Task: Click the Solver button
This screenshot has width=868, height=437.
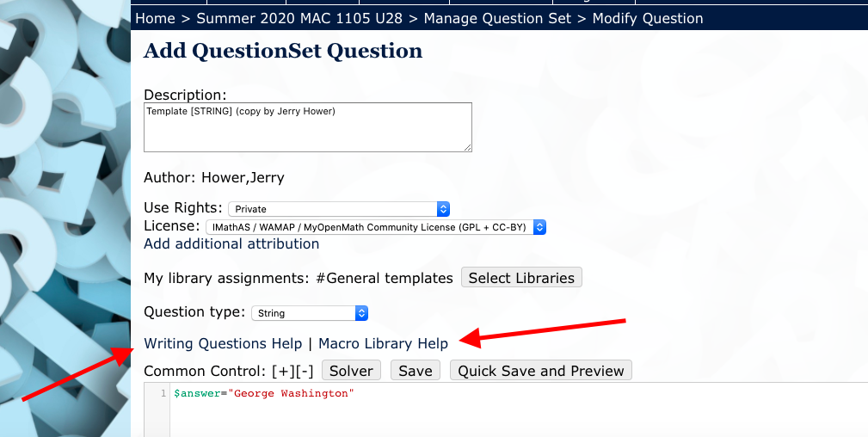Action: point(351,371)
